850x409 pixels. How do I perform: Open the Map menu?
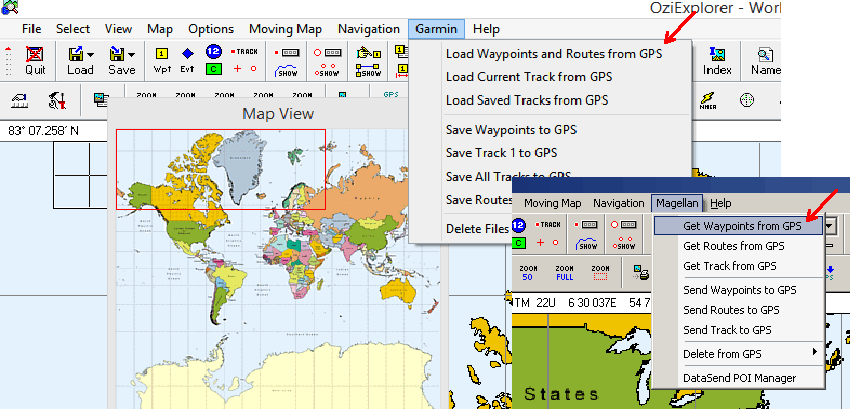160,29
